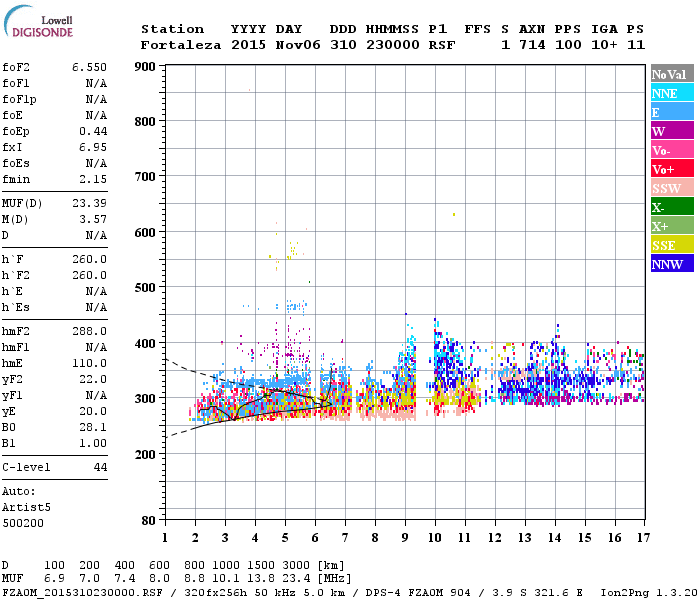
Task: Click the 17 MHz frequency axis label
Action: click(x=643, y=538)
